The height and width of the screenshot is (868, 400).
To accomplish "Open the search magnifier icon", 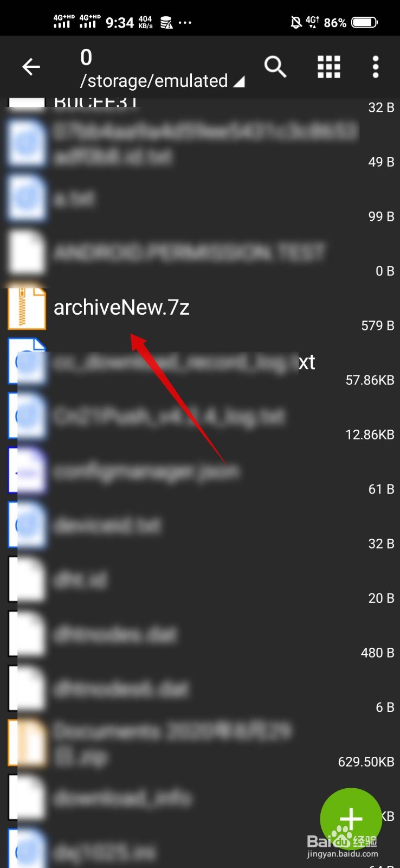I will click(275, 67).
